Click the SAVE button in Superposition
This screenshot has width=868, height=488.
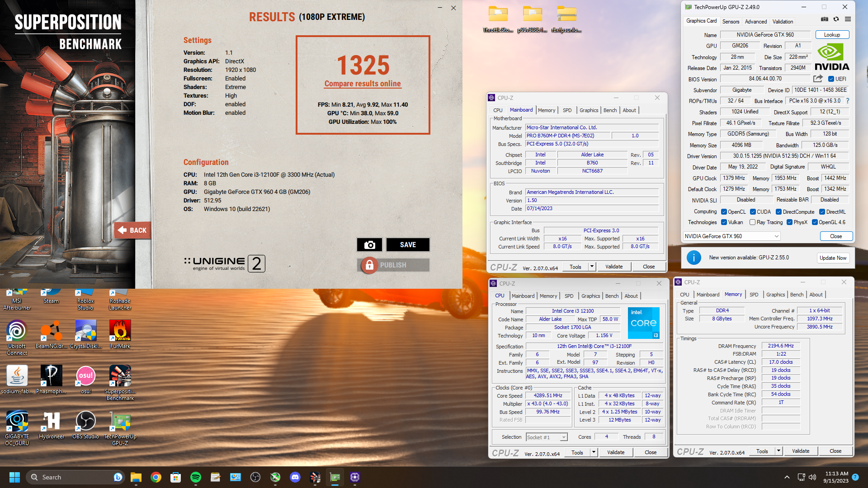coord(408,244)
